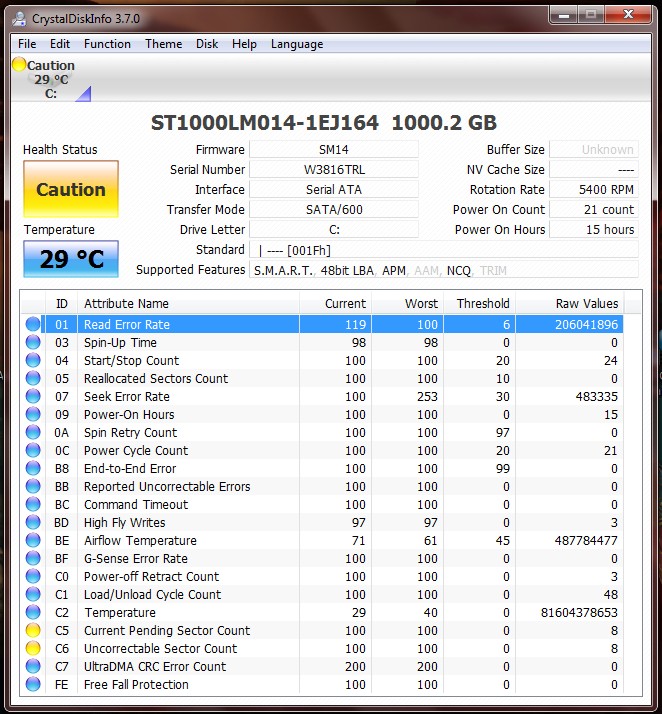The width and height of the screenshot is (662, 714).
Task: Click the blue status orb for C2 Temperature
Action: tap(33, 612)
